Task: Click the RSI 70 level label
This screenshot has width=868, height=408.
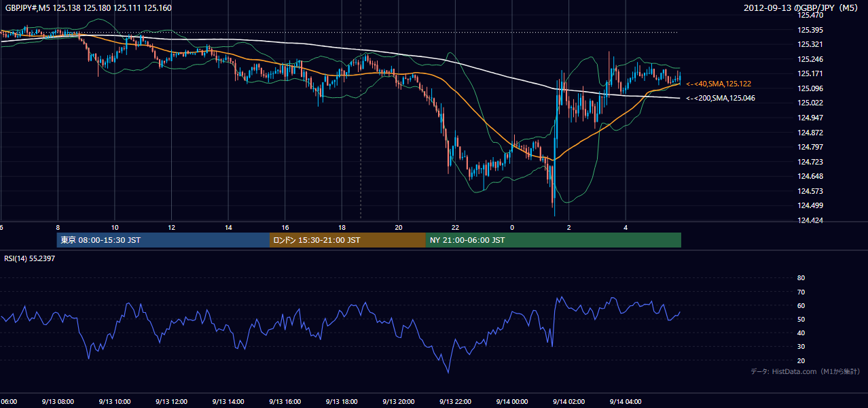Action: (801, 292)
